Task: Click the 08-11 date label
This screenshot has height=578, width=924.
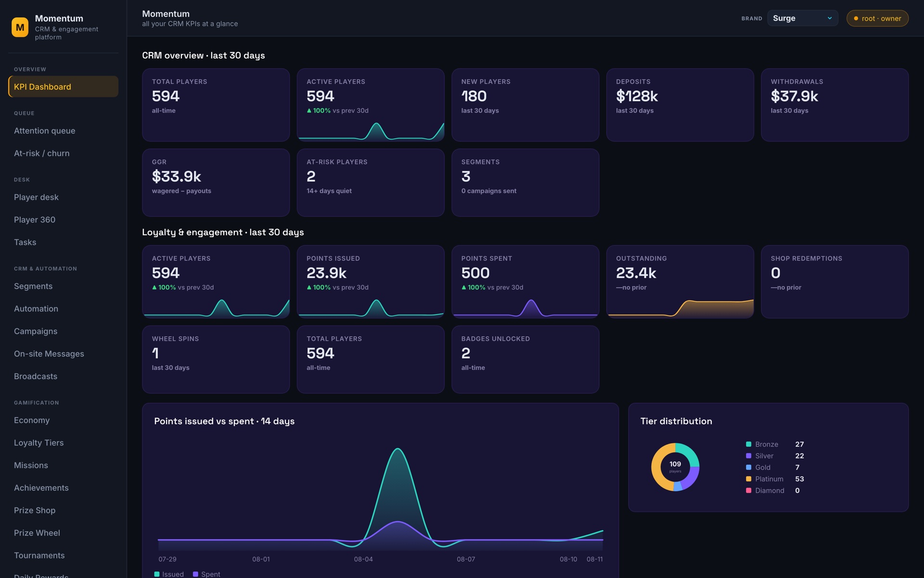Action: click(x=594, y=559)
